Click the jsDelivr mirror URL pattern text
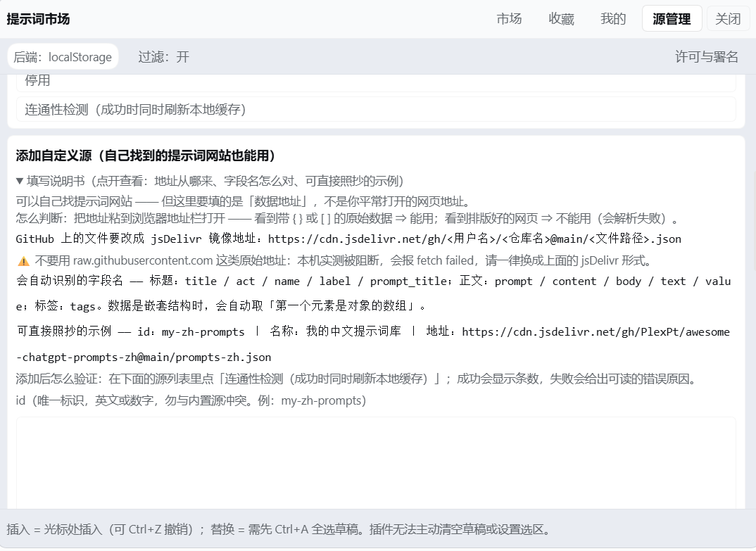This screenshot has height=551, width=756. coord(474,239)
